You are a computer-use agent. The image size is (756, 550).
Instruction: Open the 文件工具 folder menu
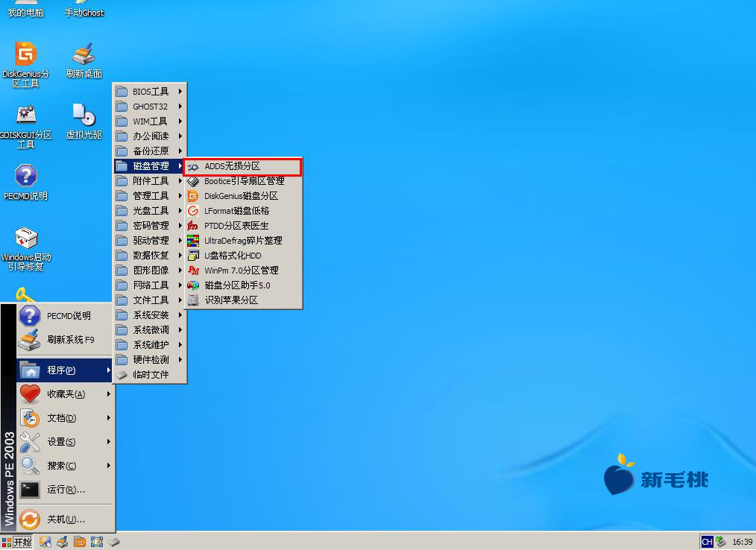(150, 300)
